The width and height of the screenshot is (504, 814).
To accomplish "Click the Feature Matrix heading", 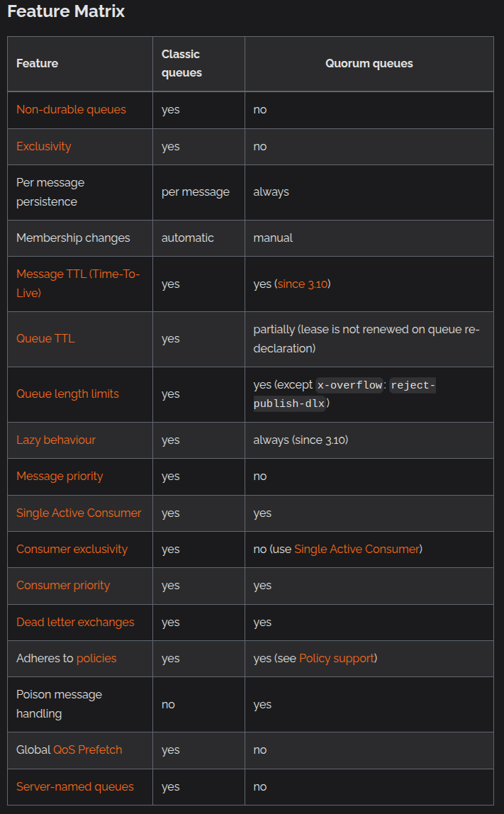I will (x=66, y=11).
